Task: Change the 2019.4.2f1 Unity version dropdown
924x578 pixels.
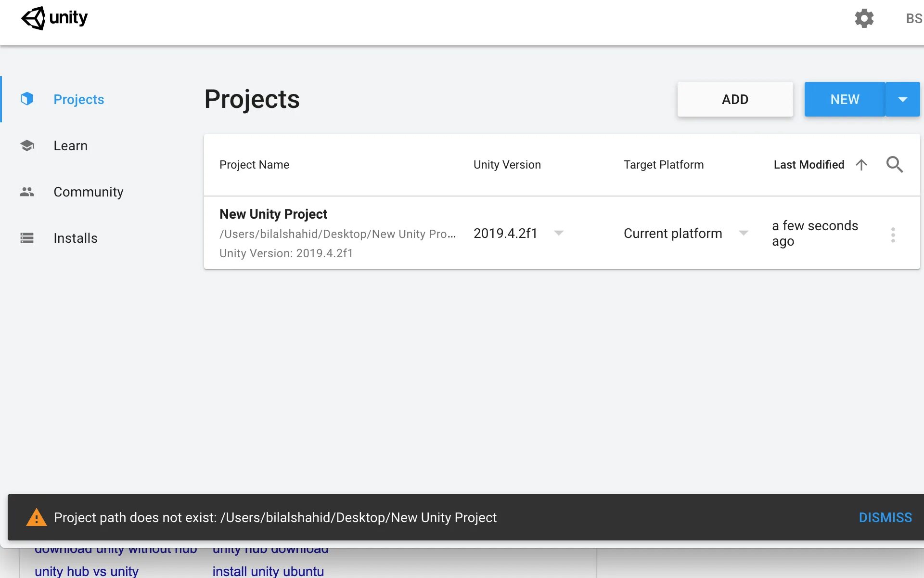Action: pos(519,233)
